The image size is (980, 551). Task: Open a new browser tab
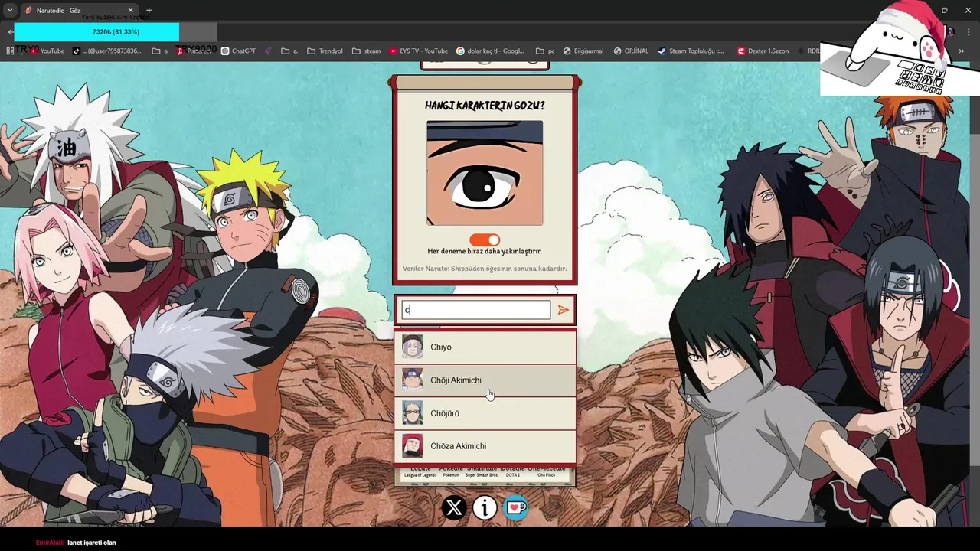pyautogui.click(x=149, y=10)
